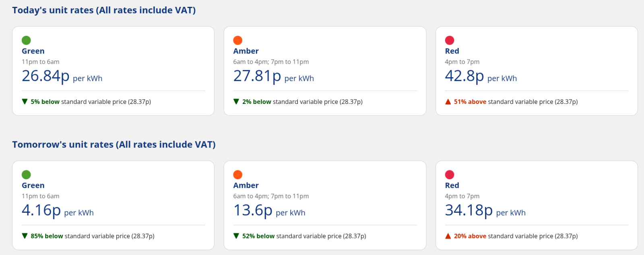The height and width of the screenshot is (255, 644).
Task: Select tomorrow's 13.6p Amber rate
Action: pyautogui.click(x=253, y=210)
